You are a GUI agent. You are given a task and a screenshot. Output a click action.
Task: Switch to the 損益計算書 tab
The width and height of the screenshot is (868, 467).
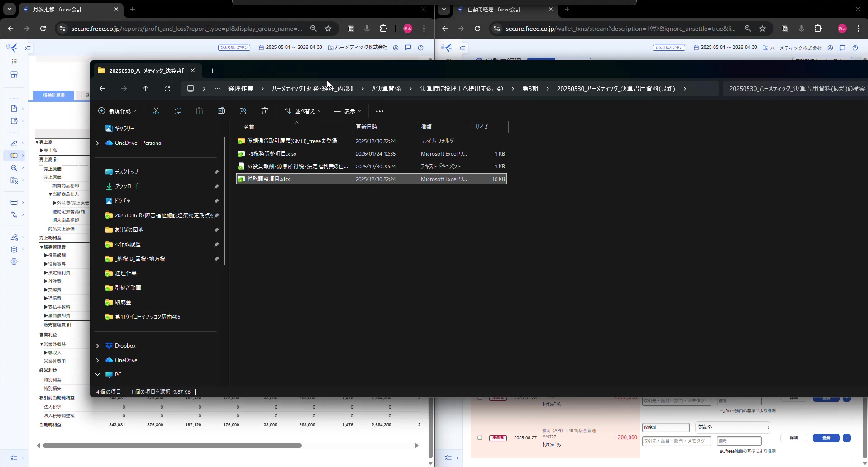click(54, 95)
